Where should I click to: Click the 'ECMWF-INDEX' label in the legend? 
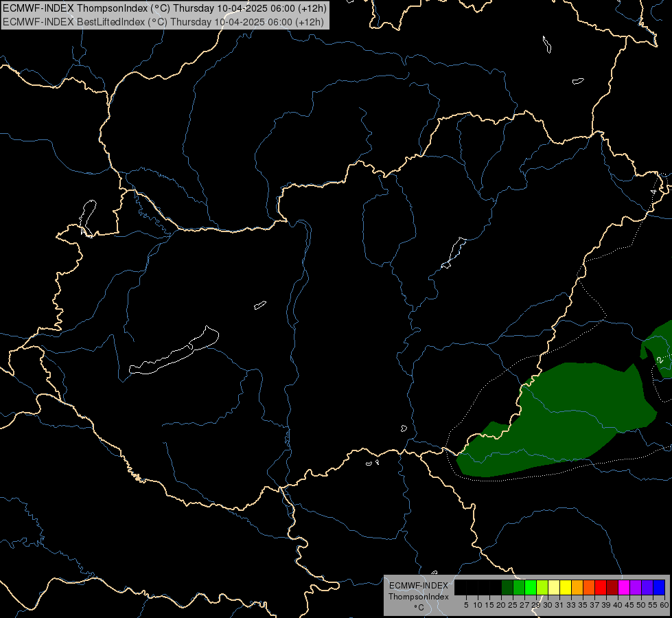click(418, 586)
